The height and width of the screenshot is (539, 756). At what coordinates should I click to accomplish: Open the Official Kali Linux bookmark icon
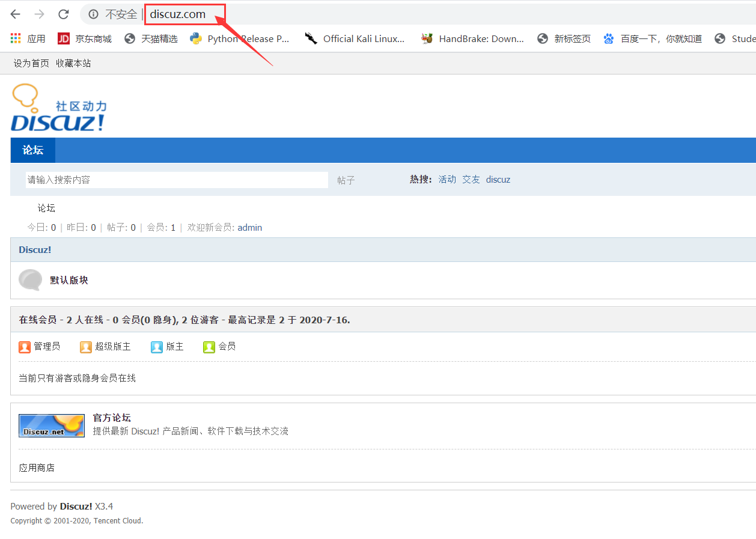[x=312, y=38]
